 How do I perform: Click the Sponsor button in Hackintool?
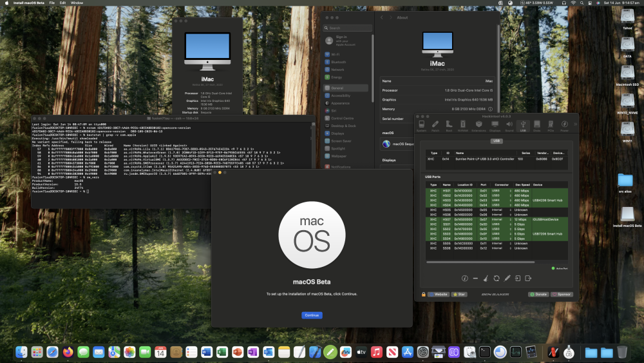(562, 295)
